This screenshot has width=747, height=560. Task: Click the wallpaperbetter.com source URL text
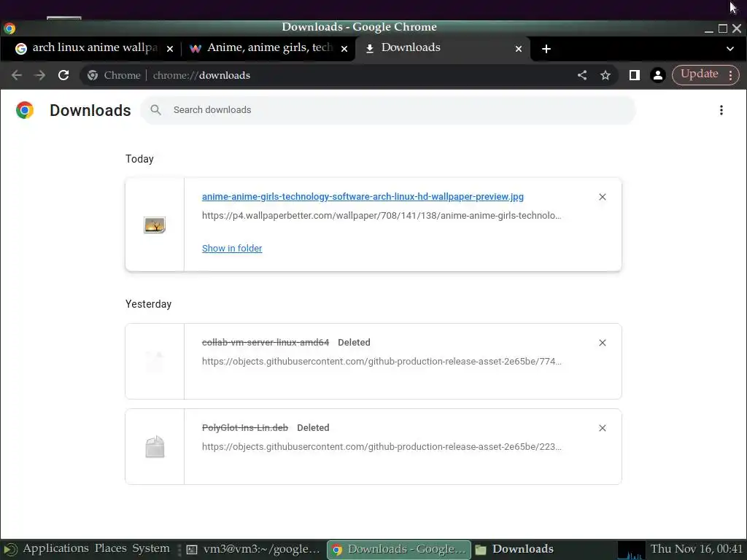point(382,216)
